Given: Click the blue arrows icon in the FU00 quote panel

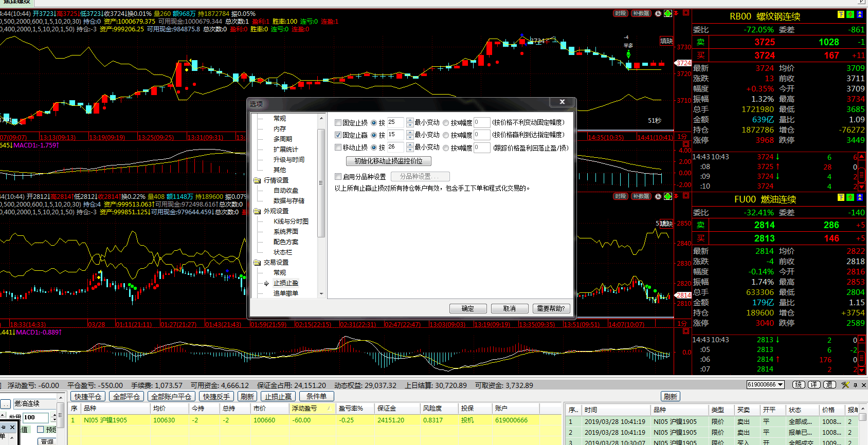Looking at the screenshot, I should point(860,197).
